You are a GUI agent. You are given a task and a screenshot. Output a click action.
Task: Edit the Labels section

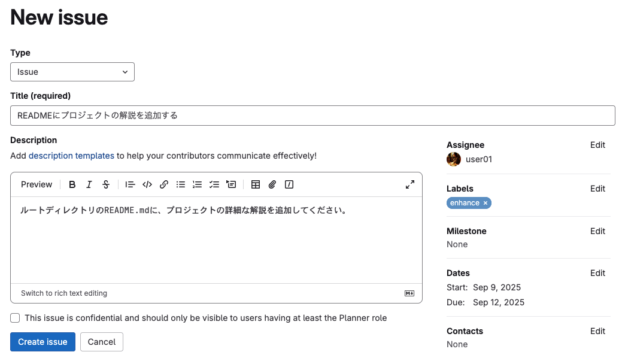click(597, 189)
